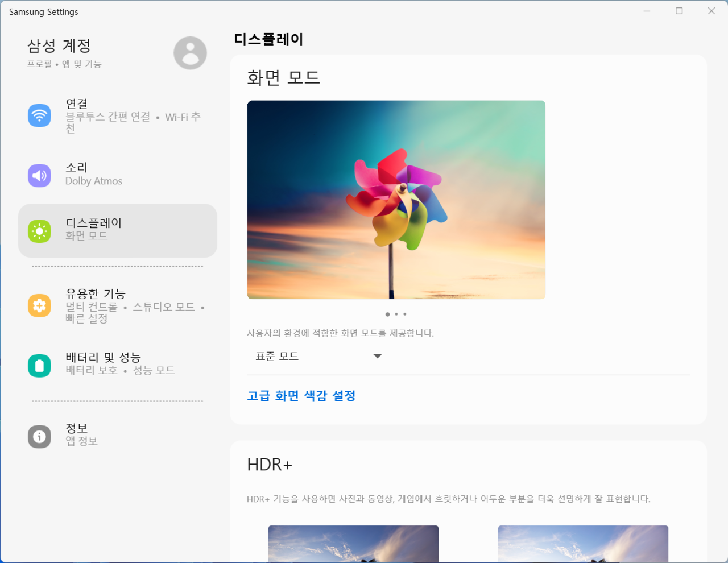Maximize the Samsung Settings window

click(679, 11)
